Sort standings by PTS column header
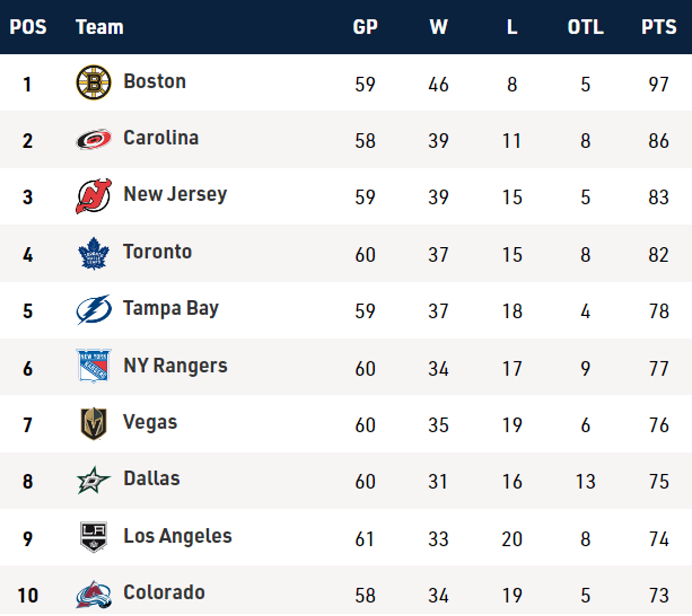The width and height of the screenshot is (692, 616). (x=659, y=27)
